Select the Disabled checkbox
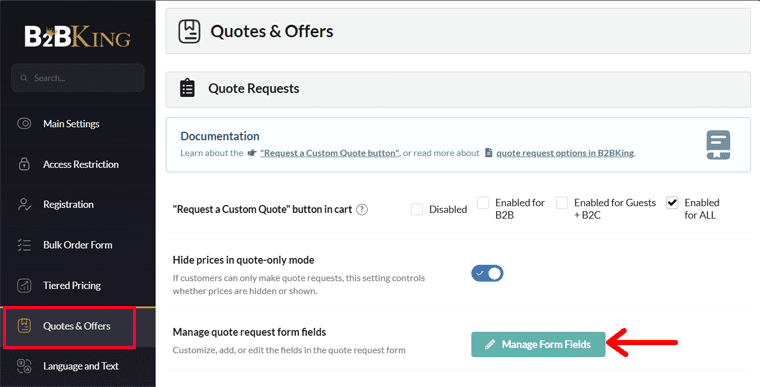The width and height of the screenshot is (760, 387). [x=416, y=209]
